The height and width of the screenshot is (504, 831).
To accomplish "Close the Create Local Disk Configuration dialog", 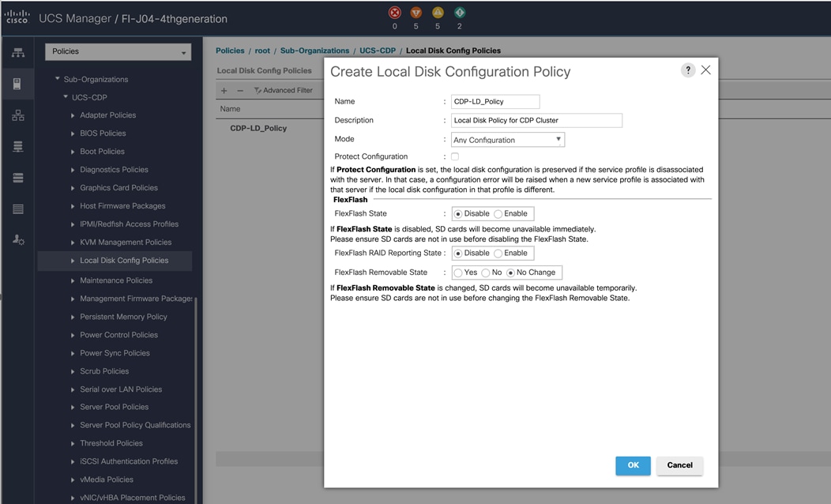I will [x=706, y=70].
